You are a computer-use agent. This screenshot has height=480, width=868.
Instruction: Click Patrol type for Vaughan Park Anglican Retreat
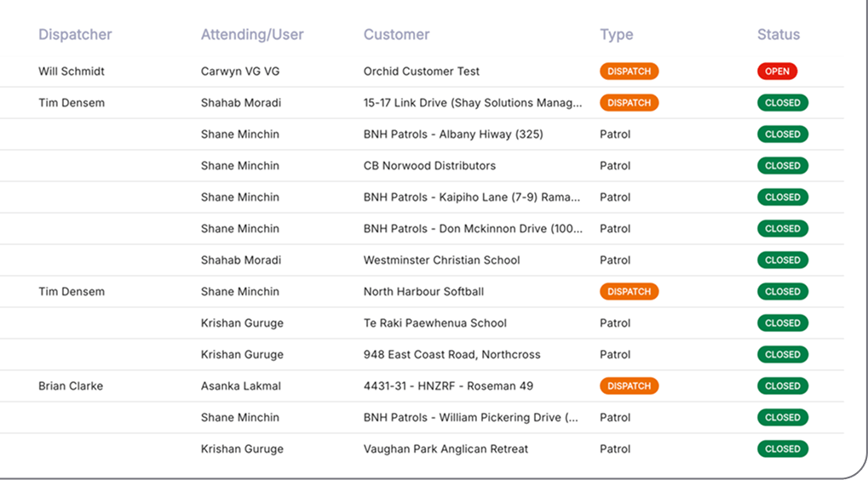pos(615,449)
